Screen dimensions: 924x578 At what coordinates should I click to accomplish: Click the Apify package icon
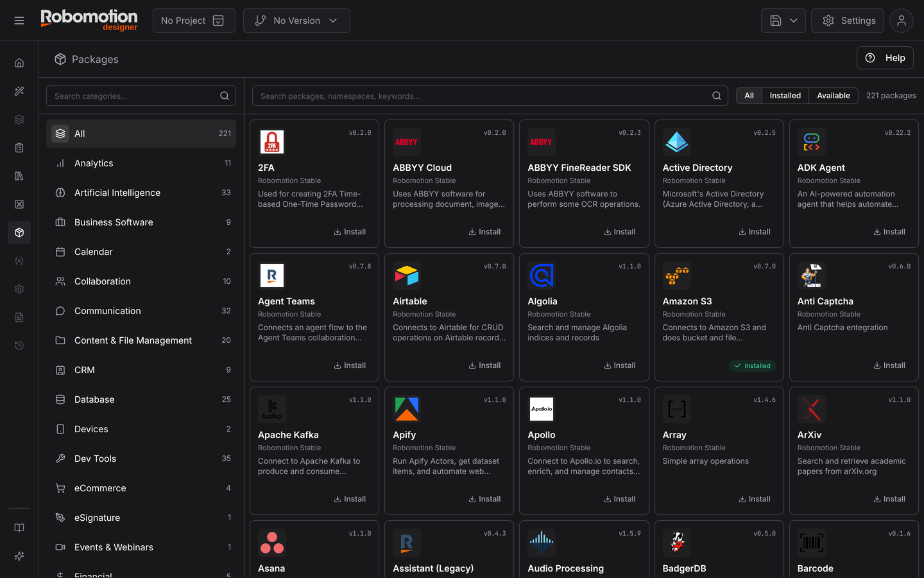point(407,409)
